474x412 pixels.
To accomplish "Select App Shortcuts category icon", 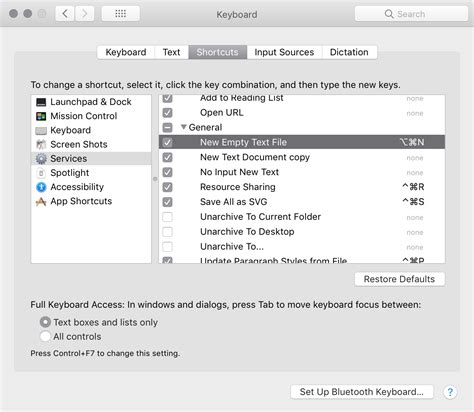I will (x=41, y=202).
